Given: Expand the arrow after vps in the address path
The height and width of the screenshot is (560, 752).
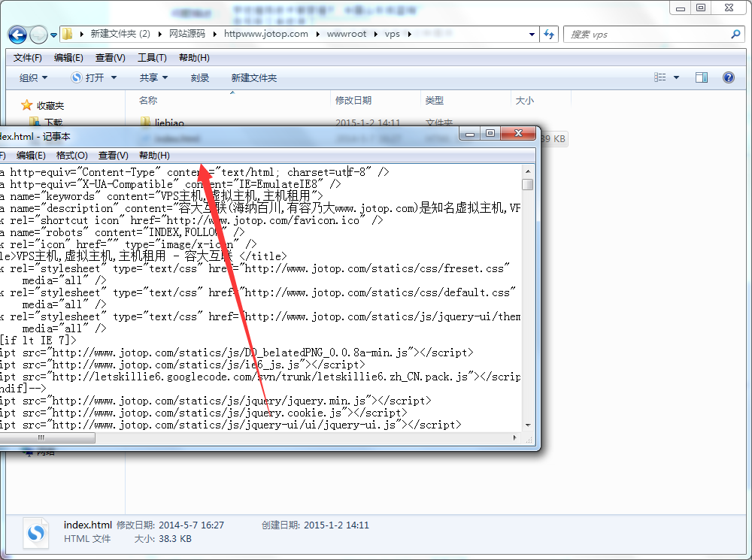Looking at the screenshot, I should click(410, 34).
